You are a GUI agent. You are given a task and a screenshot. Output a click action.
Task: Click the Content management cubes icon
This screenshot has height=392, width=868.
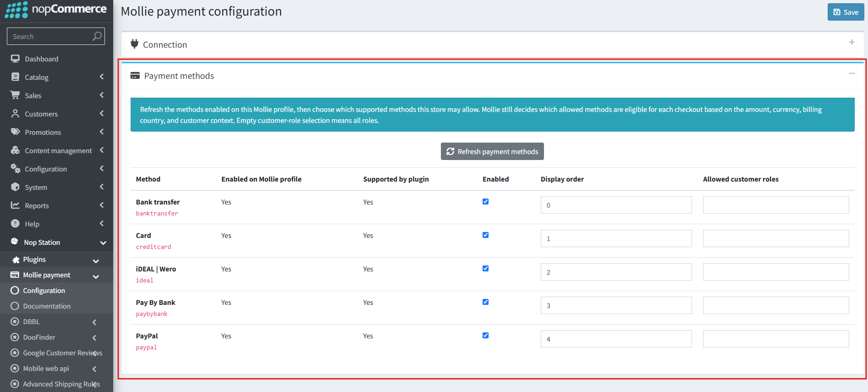coord(16,150)
